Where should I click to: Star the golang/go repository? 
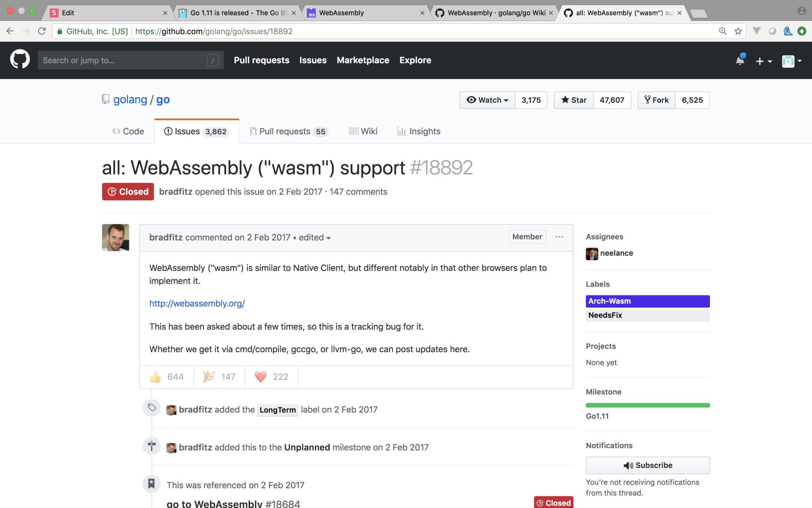pos(574,100)
